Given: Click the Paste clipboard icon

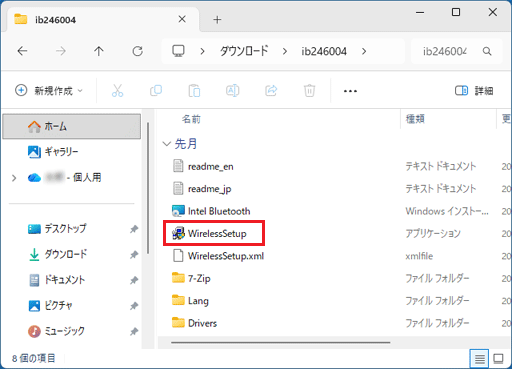Looking at the screenshot, I should tap(194, 90).
